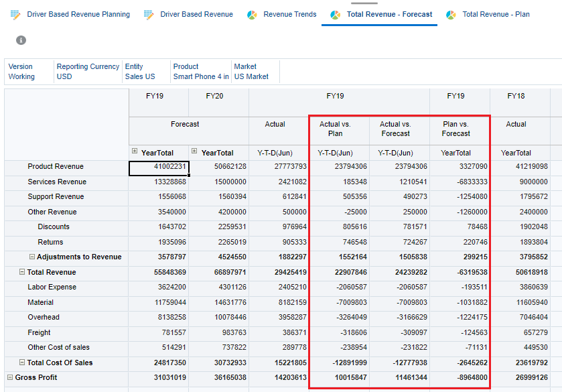562x392 pixels.
Task: Click the Driver Based Revenue form icon
Action: coord(150,13)
